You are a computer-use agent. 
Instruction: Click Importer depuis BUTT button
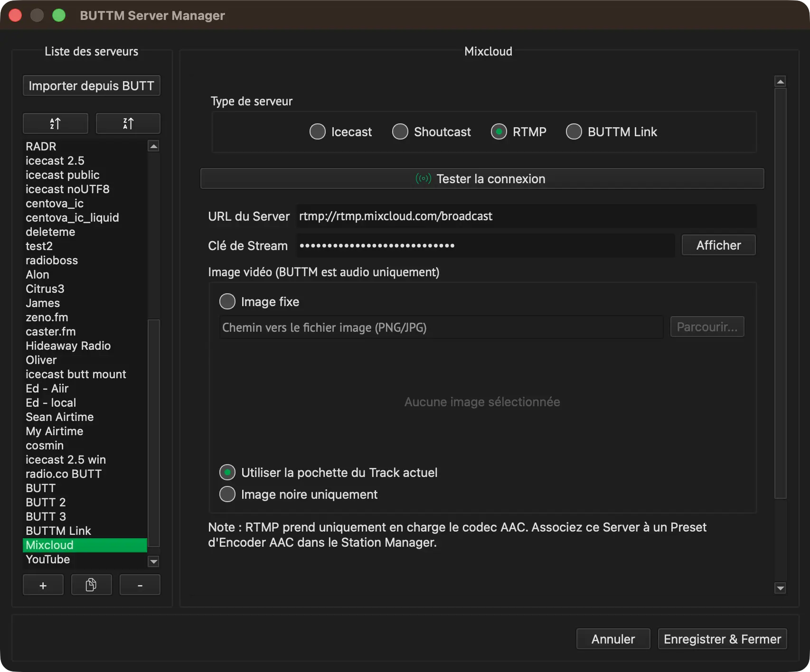click(x=92, y=85)
